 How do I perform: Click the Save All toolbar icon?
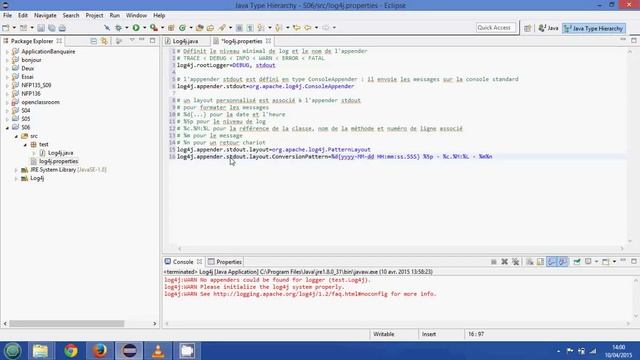point(51,28)
